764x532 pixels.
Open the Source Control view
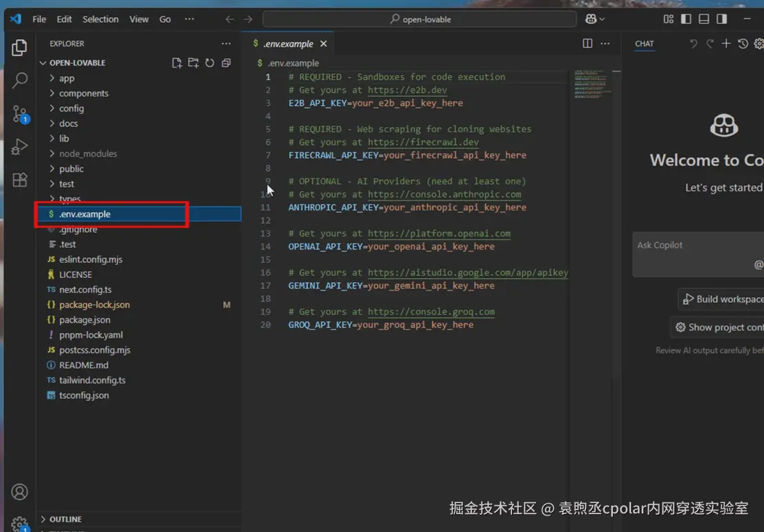[20, 113]
